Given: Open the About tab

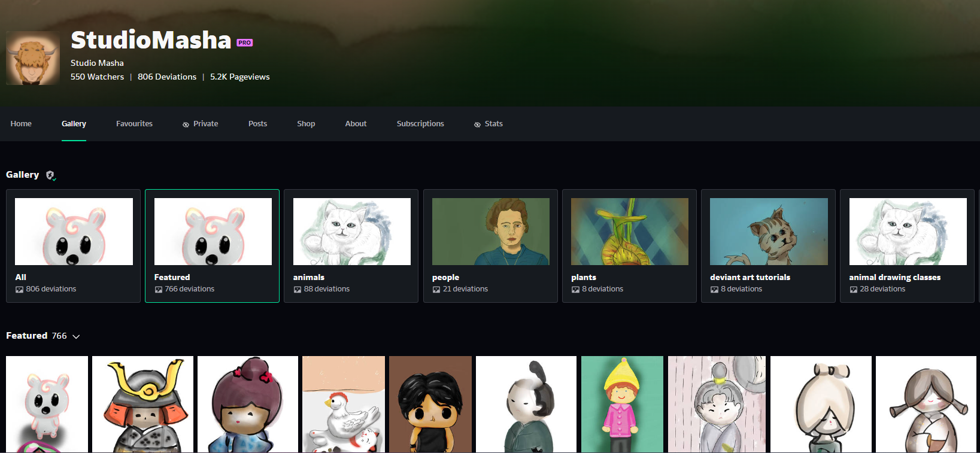Looking at the screenshot, I should [356, 124].
